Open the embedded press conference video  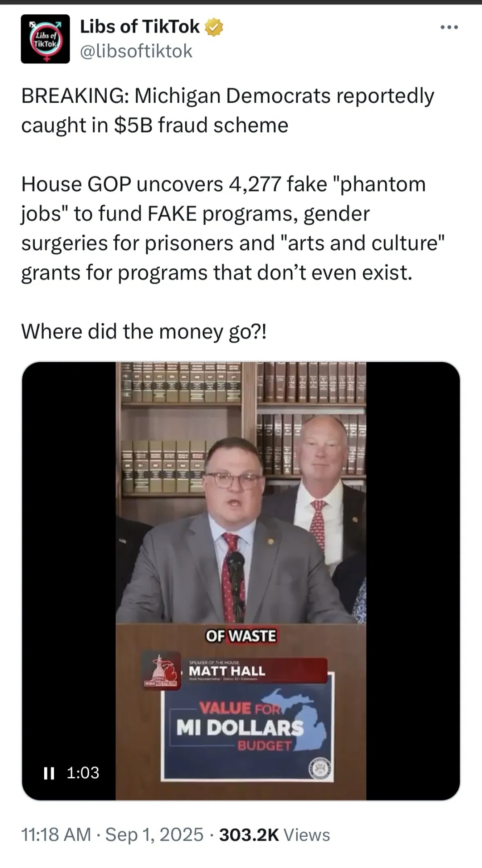pyautogui.click(x=241, y=581)
